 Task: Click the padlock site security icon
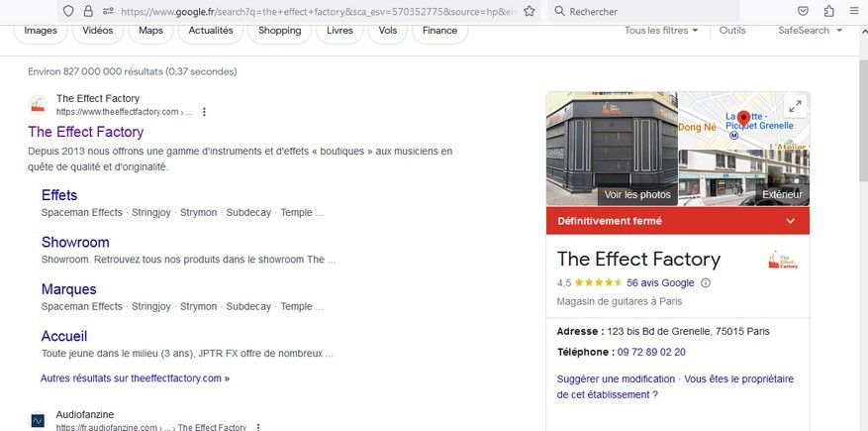coord(88,11)
